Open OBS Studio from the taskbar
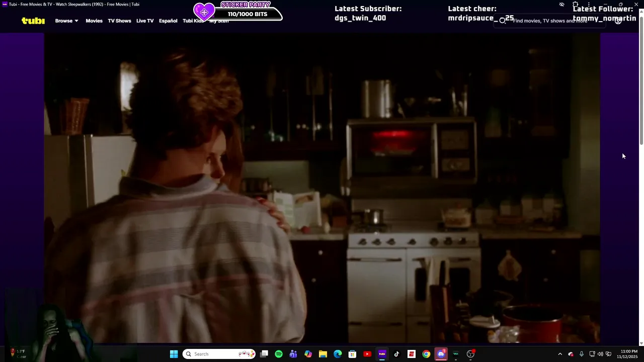 coord(470,354)
